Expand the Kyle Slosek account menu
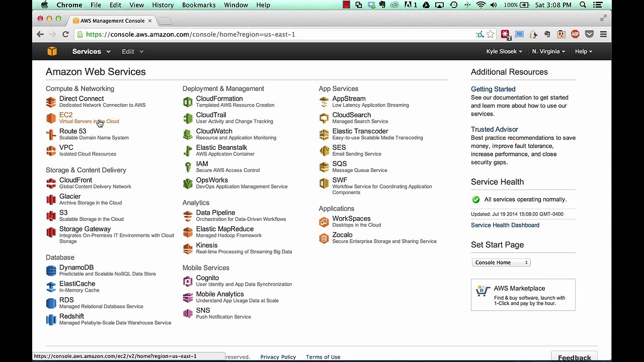Image resolution: width=644 pixels, height=362 pixels. [x=504, y=51]
